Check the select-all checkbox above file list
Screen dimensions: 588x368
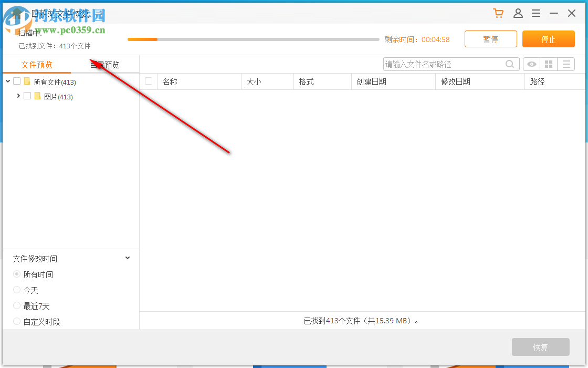coord(149,80)
